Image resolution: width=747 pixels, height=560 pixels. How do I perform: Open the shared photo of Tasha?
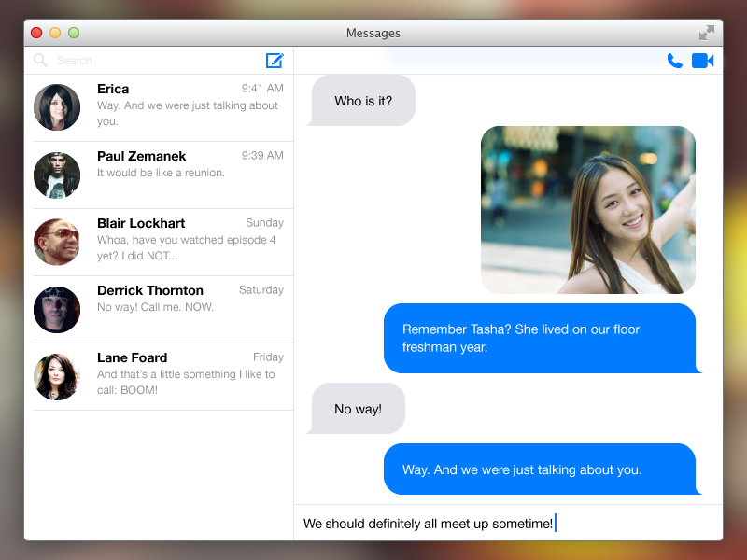[587, 210]
